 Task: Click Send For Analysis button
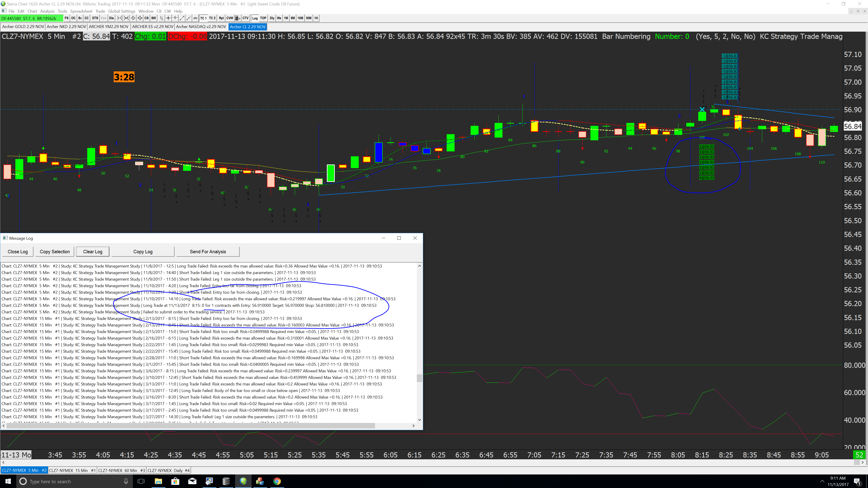point(208,252)
